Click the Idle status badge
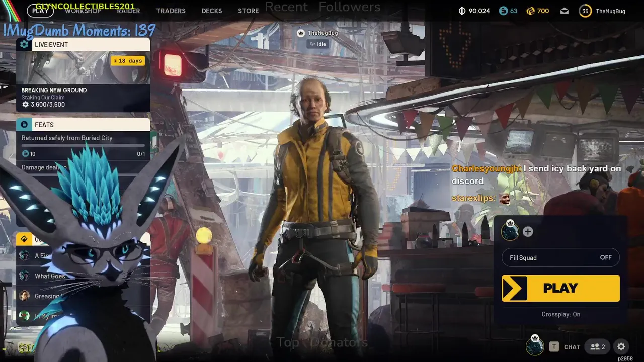Image resolution: width=644 pixels, height=362 pixels. [318, 44]
